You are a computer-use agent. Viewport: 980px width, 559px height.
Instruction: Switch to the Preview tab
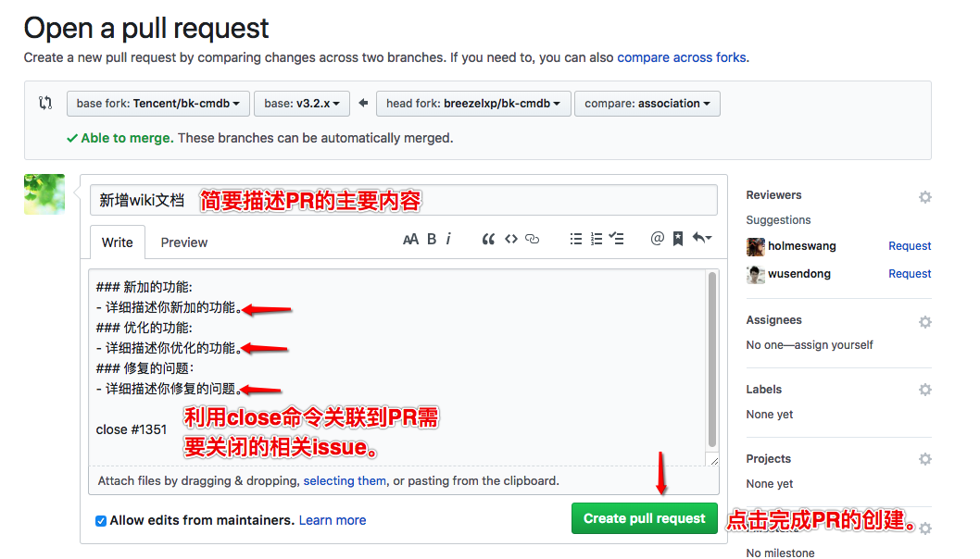(183, 242)
